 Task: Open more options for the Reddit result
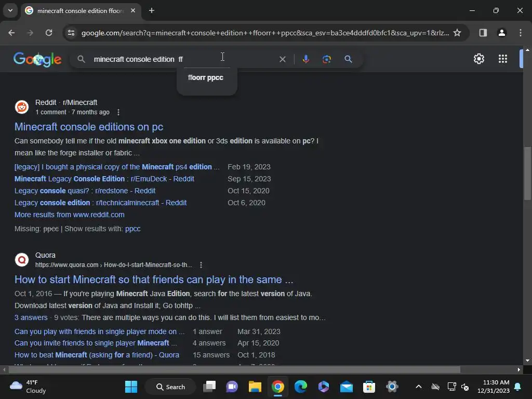coord(118,112)
